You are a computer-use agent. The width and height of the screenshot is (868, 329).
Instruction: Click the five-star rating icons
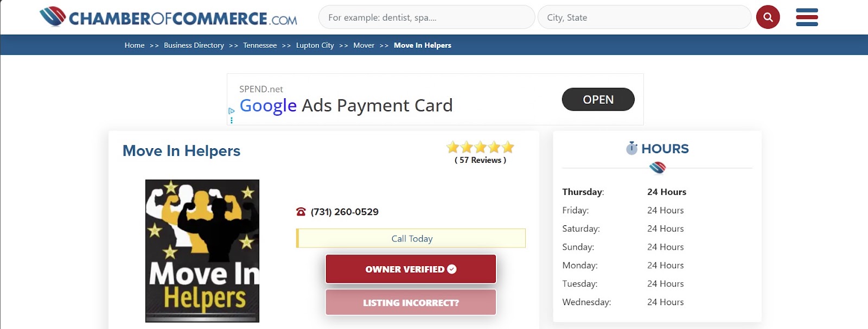480,147
